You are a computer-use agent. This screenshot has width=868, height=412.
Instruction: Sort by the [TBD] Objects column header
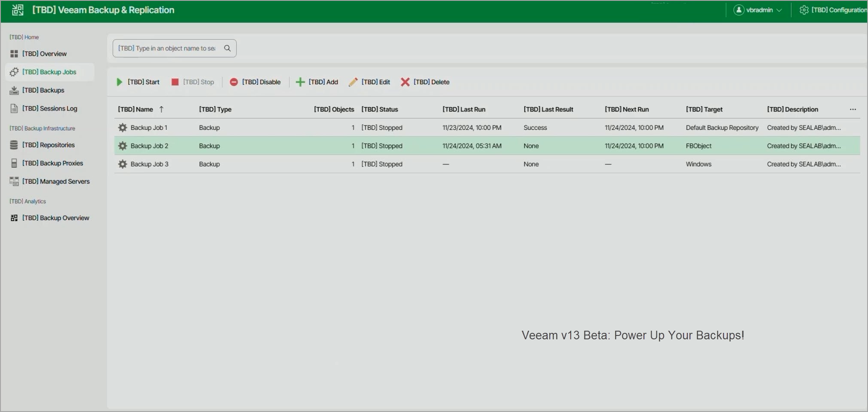(334, 109)
